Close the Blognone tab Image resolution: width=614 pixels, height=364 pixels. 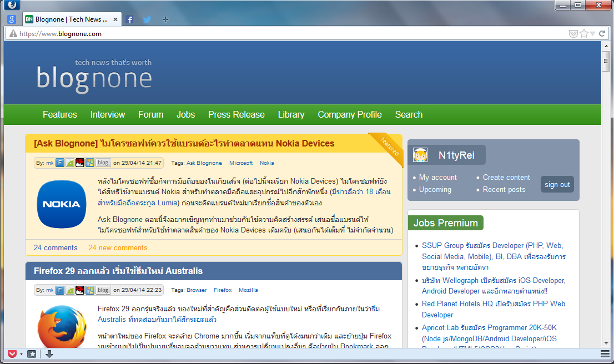coord(115,19)
